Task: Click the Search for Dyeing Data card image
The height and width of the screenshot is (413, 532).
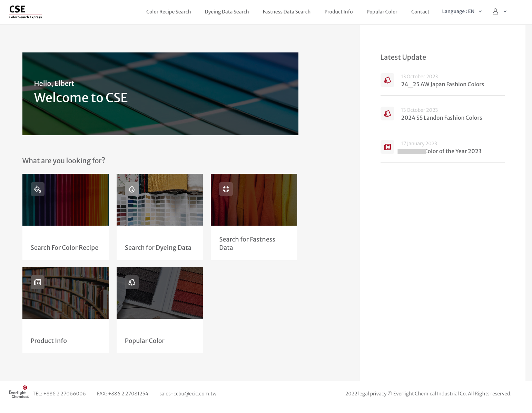Action: coord(159,199)
